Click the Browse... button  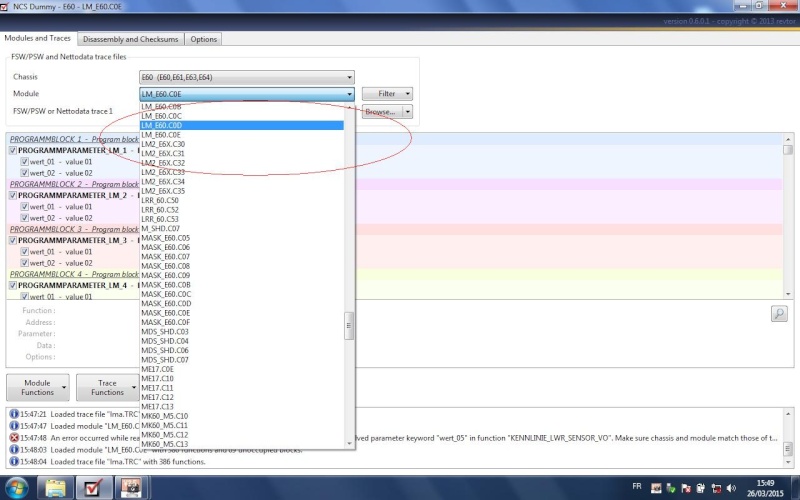click(383, 111)
